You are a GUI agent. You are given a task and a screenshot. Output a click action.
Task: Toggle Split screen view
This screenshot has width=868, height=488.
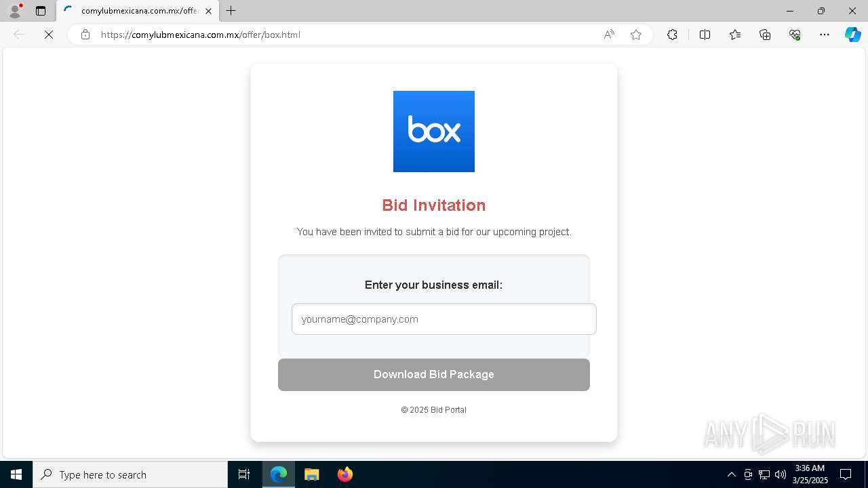tap(705, 35)
